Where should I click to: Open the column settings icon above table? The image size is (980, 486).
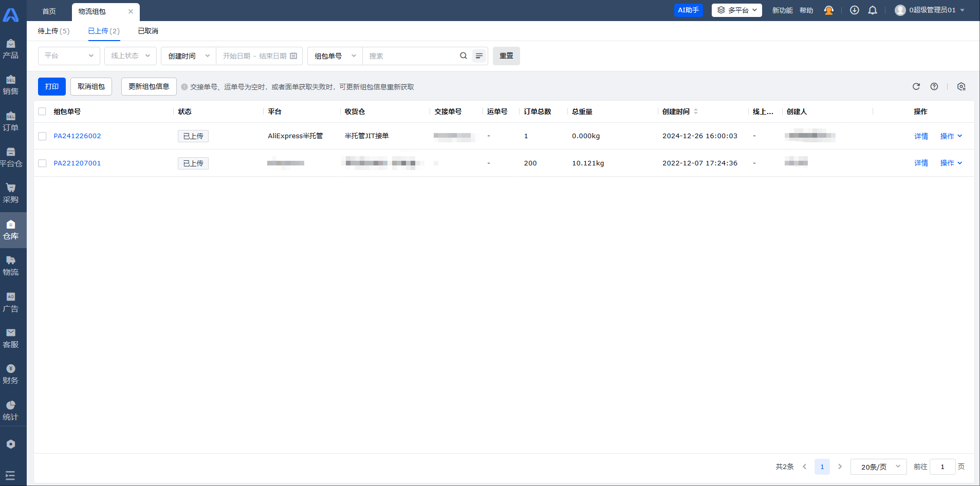coord(961,86)
